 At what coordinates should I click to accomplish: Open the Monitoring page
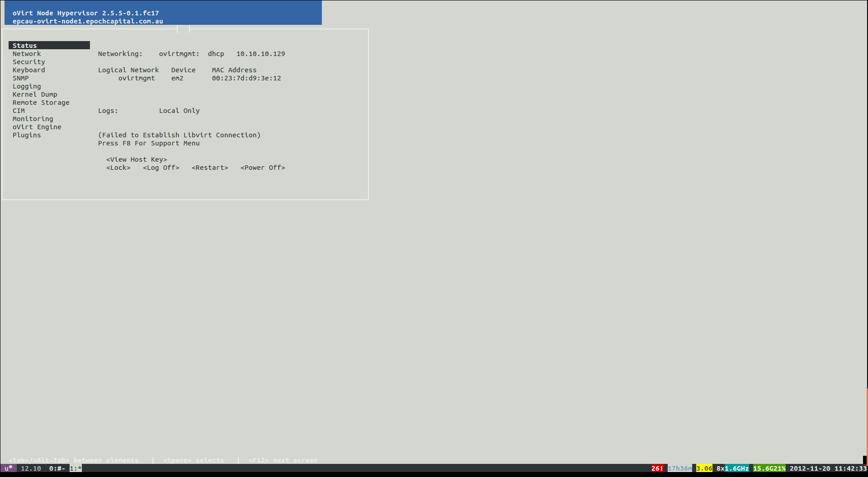[33, 119]
